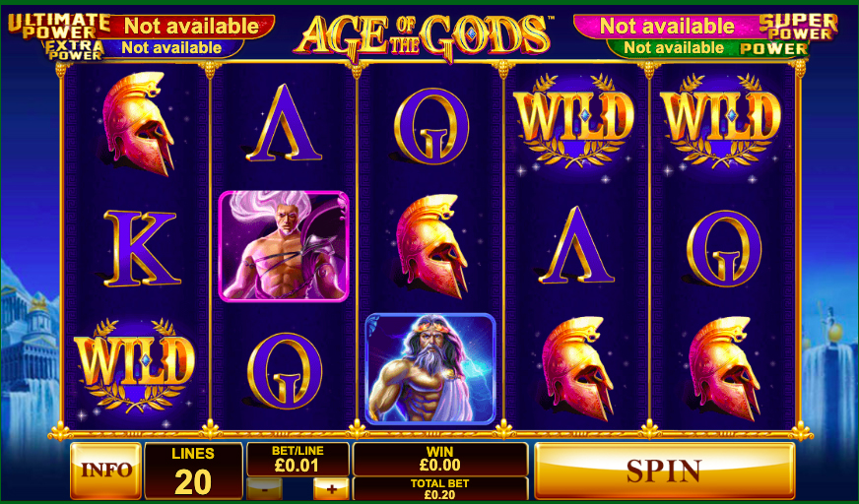The height and width of the screenshot is (504, 859).
Task: Click the Lines 20 display
Action: coord(193,471)
